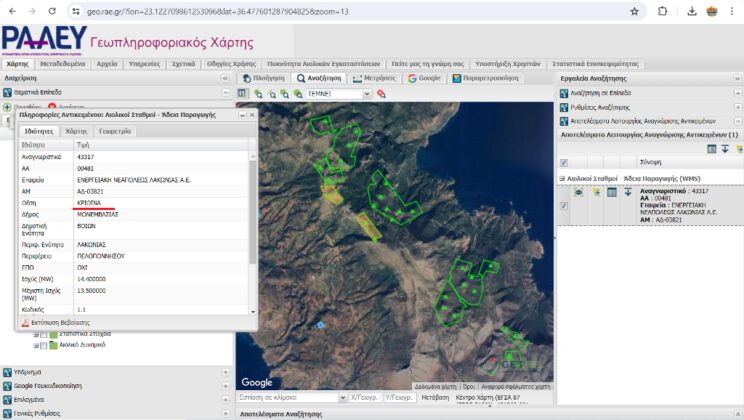
Task: Click the first green magnifier search icon
Action: click(x=258, y=94)
